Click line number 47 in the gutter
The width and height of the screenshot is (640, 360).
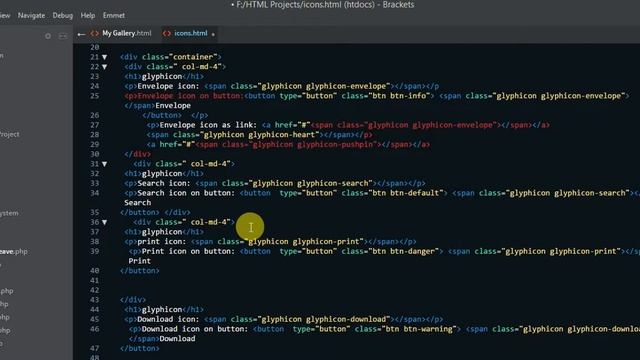(x=95, y=349)
